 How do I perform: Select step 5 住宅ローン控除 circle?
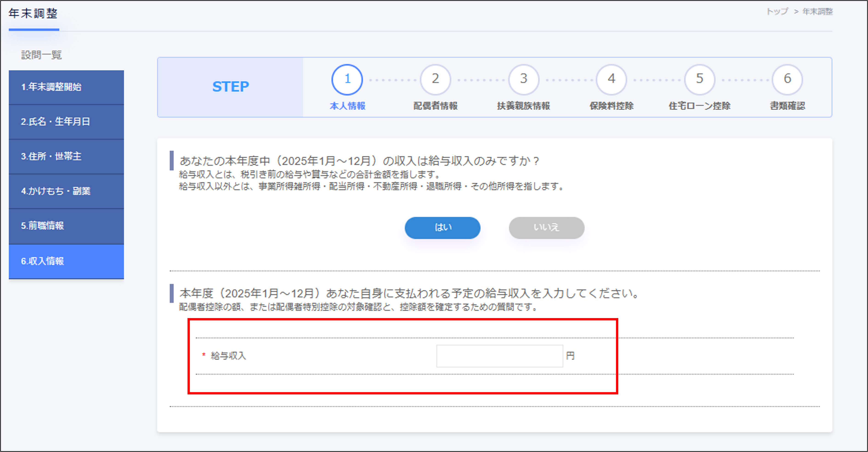699,80
